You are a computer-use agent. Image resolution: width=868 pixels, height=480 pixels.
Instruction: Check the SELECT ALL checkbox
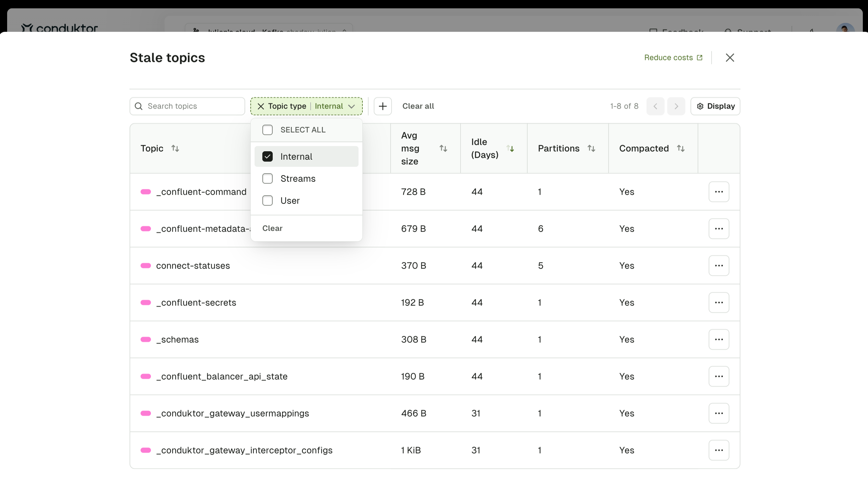pyautogui.click(x=267, y=130)
